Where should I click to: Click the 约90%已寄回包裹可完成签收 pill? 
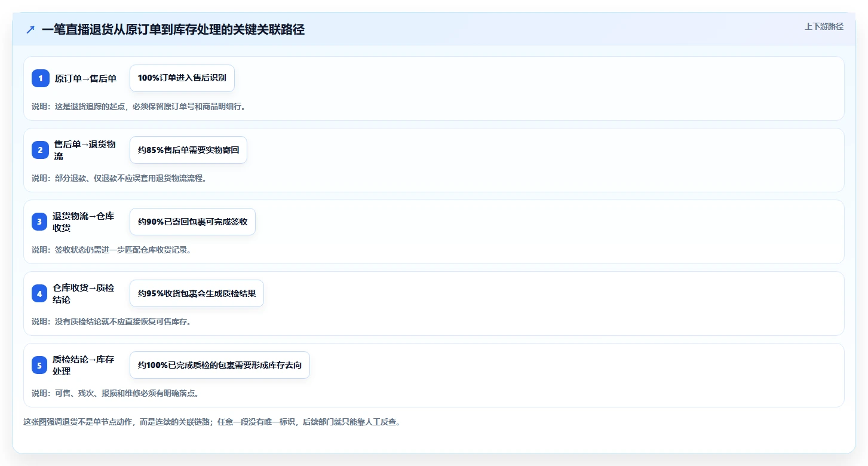(192, 222)
